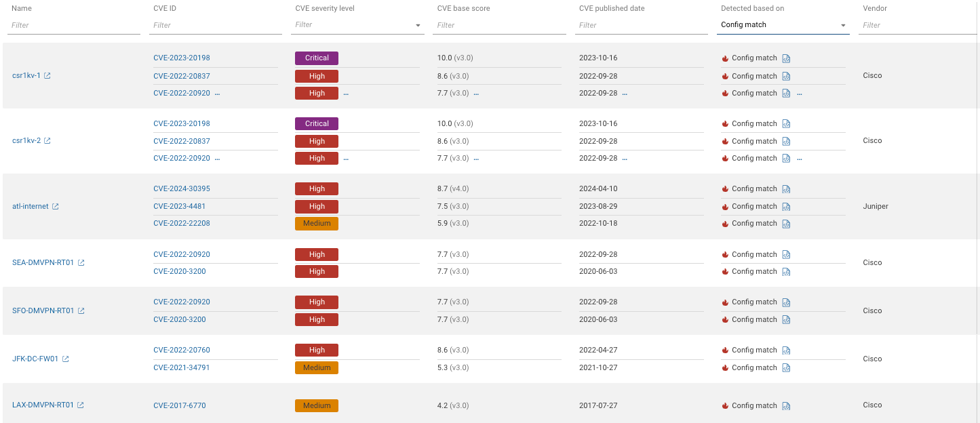Image resolution: width=980 pixels, height=423 pixels.
Task: Click the flame exploit icon beside CVE-2024-30395
Action: click(x=725, y=188)
